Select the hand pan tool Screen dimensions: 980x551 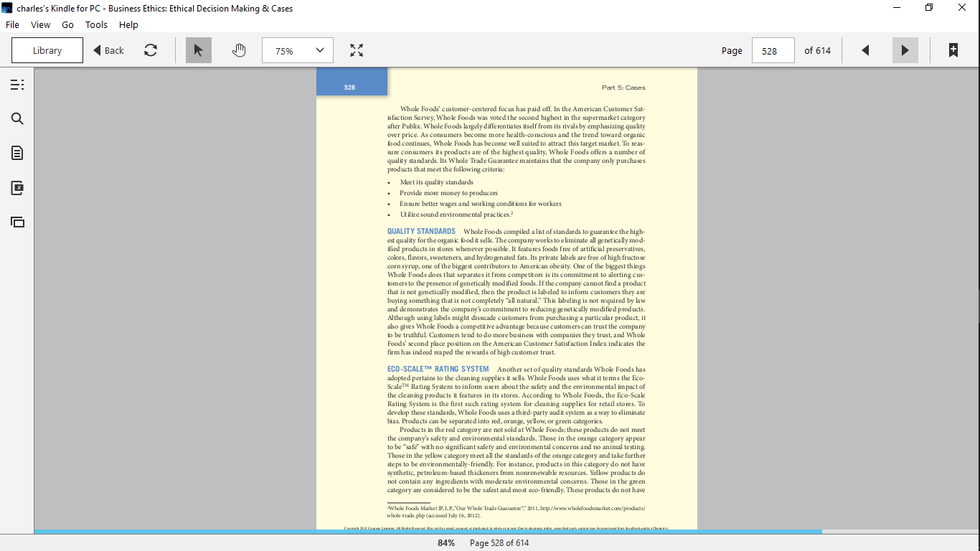239,50
